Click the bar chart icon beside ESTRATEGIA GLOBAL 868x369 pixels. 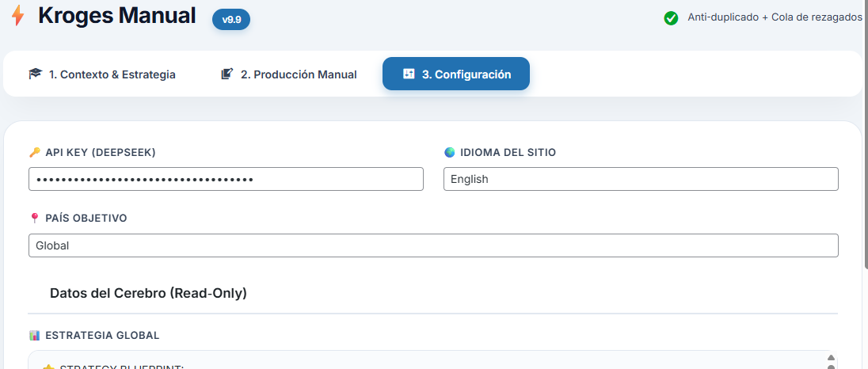34,335
